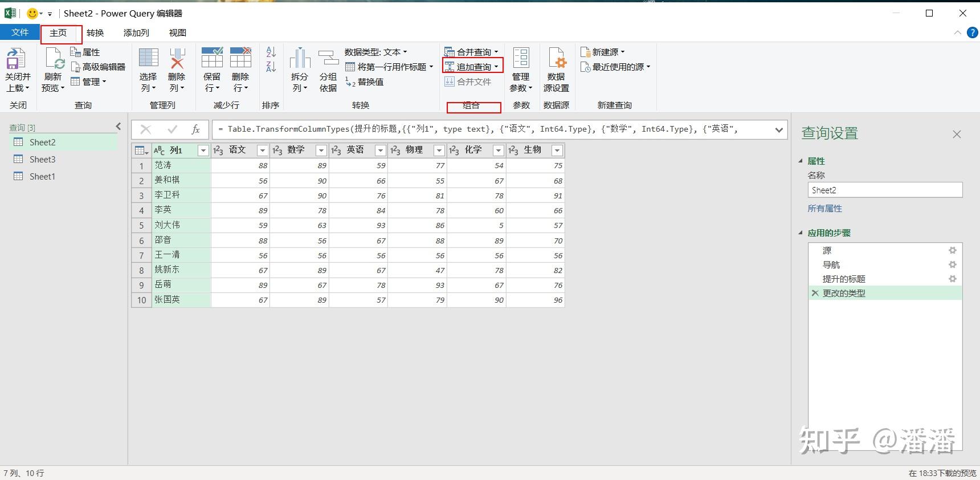Screen dimensions: 980x480
Task: Click the Keep Rows (保留行) icon
Action: [x=212, y=58]
